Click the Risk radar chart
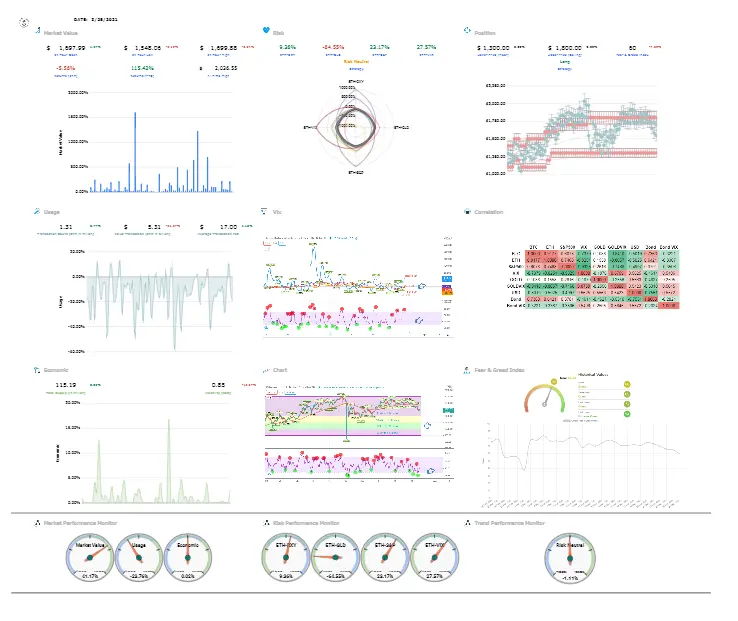 pos(356,127)
